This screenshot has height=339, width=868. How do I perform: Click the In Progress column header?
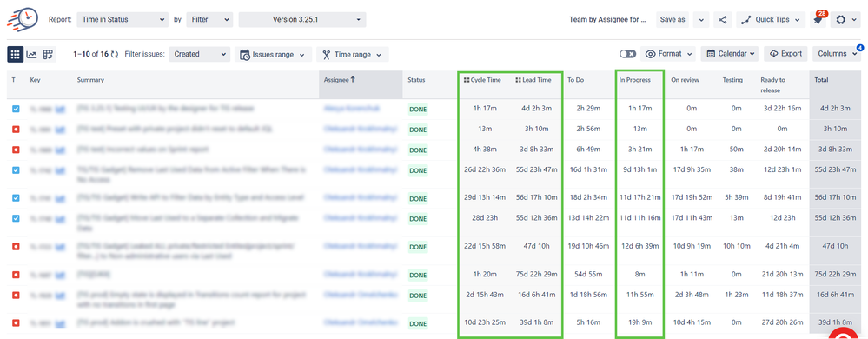point(634,80)
